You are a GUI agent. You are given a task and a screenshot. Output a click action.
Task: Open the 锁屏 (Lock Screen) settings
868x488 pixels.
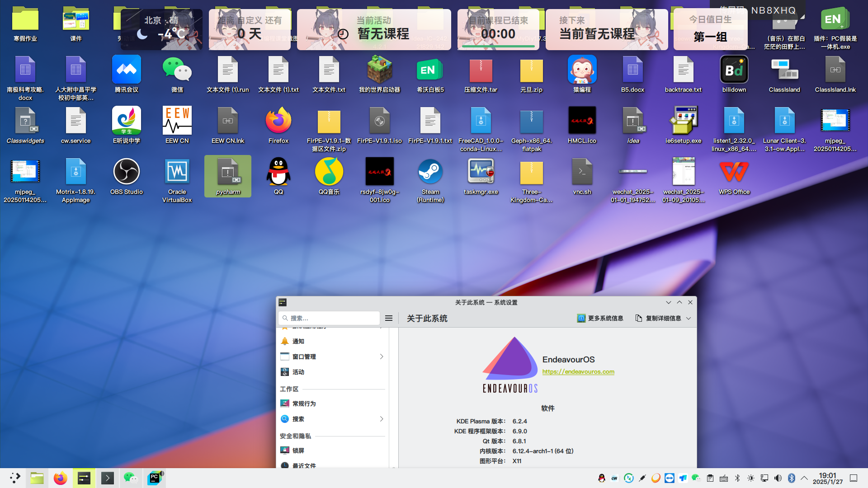click(x=299, y=450)
